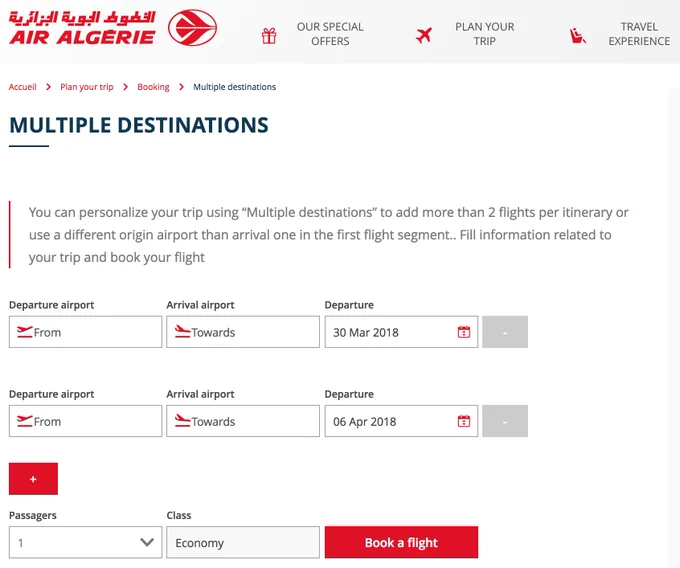Open calendar icon for 06 Apr 2018 date

(464, 421)
